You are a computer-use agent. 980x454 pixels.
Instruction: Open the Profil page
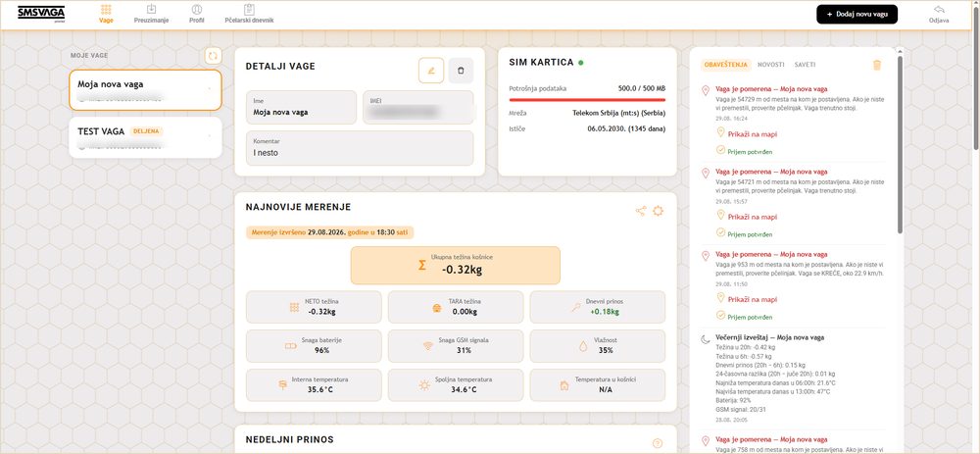click(x=197, y=14)
